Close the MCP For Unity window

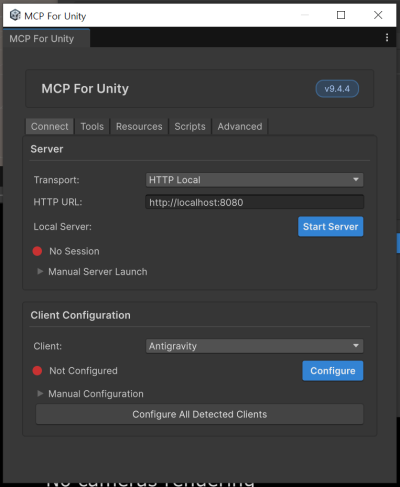click(x=378, y=15)
